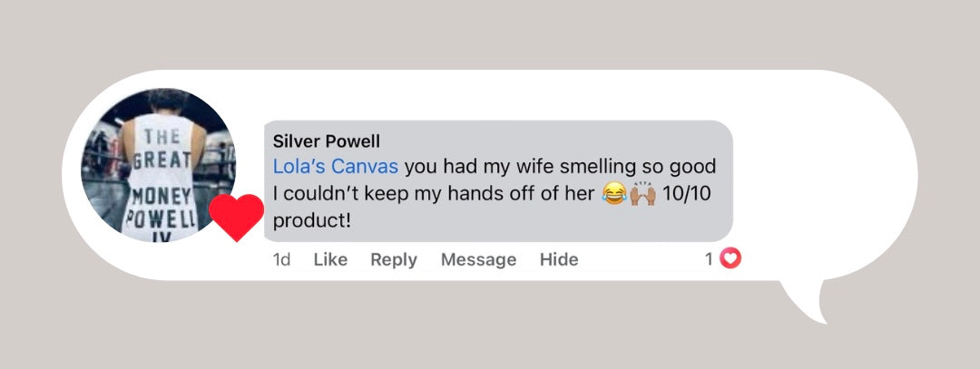This screenshot has height=369, width=980.
Task: Click the speech bubble's pointed tail
Action: coord(812,304)
